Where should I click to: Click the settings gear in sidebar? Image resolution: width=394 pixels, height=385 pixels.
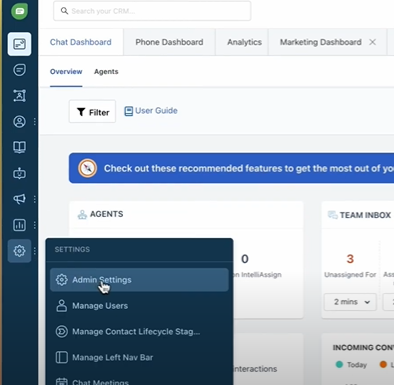pyautogui.click(x=19, y=251)
